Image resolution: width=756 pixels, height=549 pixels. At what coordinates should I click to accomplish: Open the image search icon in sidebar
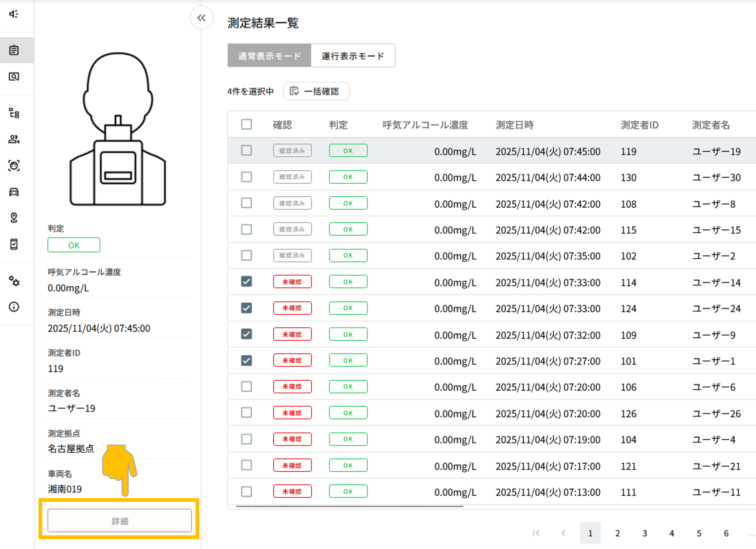14,77
